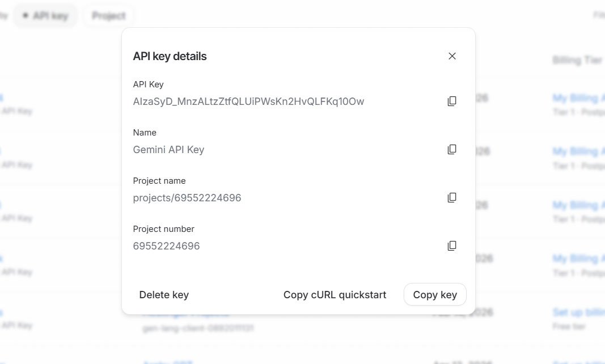Viewport: 605px width, 364px height.
Task: Copy the Name value using its copy icon
Action: coord(452,150)
